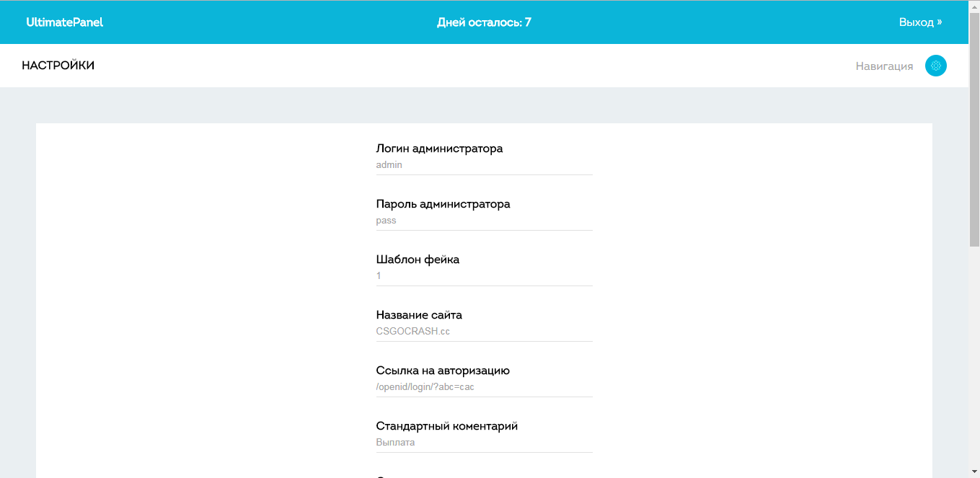
Task: Select the Шаблон фейка field showing value 1
Action: pyautogui.click(x=484, y=276)
